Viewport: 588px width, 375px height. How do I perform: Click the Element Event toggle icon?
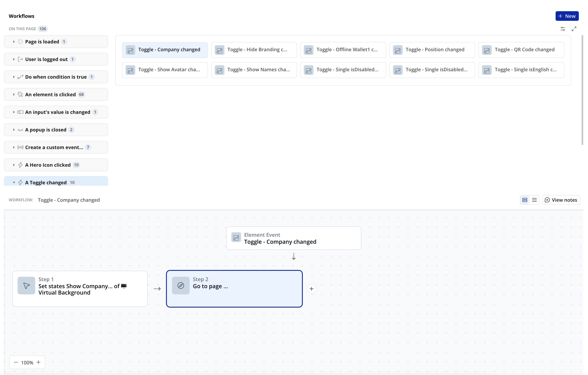pyautogui.click(x=236, y=238)
